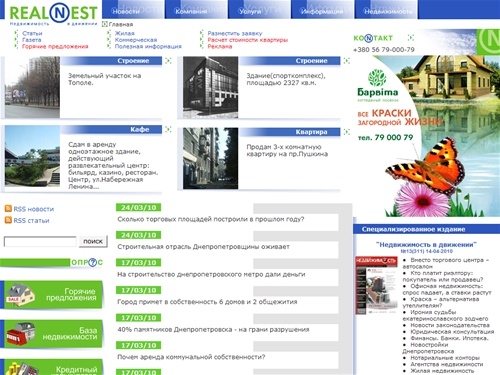Click the question mark icon in Опрос header
This screenshot has height=375, width=500.
click(92, 262)
